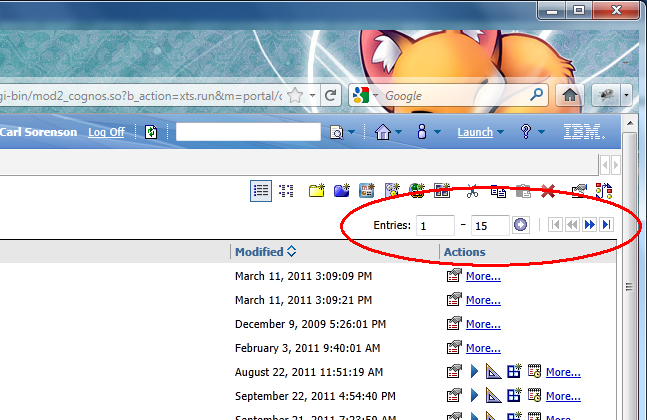
Task: Go to next page of entries
Action: point(590,225)
